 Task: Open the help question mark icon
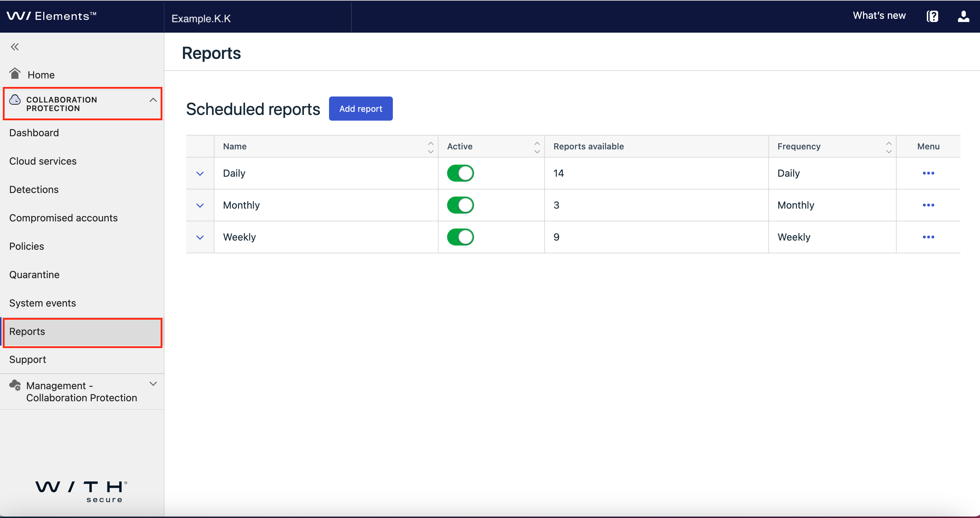pyautogui.click(x=932, y=16)
